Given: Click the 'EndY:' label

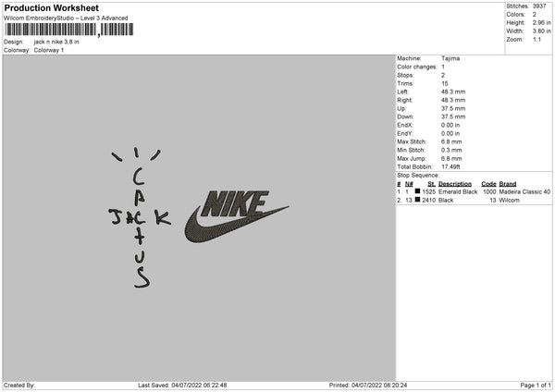Looking at the screenshot, I should (x=405, y=134).
